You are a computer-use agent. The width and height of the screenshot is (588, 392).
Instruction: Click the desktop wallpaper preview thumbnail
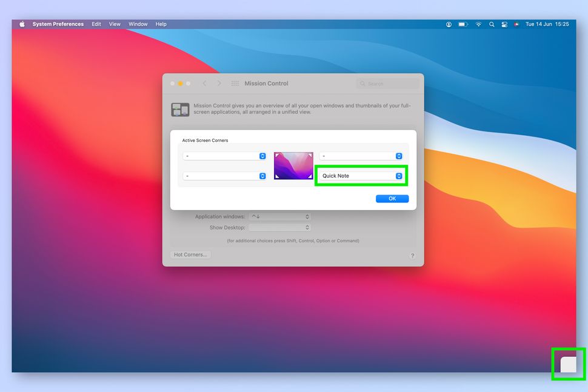pos(293,165)
